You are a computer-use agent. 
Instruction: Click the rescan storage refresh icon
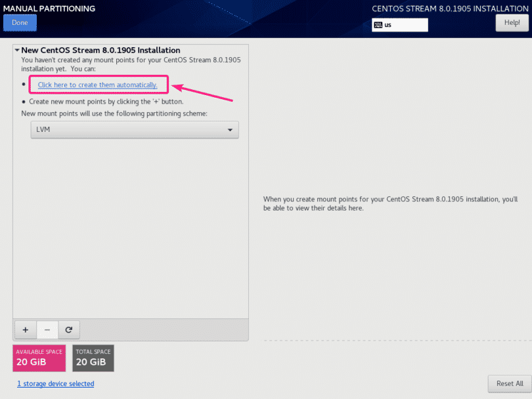coord(69,329)
